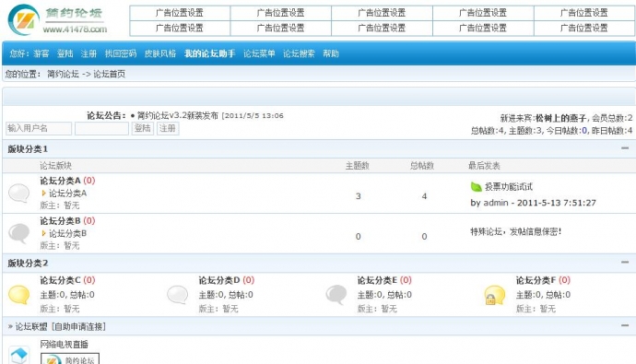Click the arrow icon before sub-forum 论坛分类B
Image resolution: width=636 pixels, height=364 pixels.
[x=43, y=233]
